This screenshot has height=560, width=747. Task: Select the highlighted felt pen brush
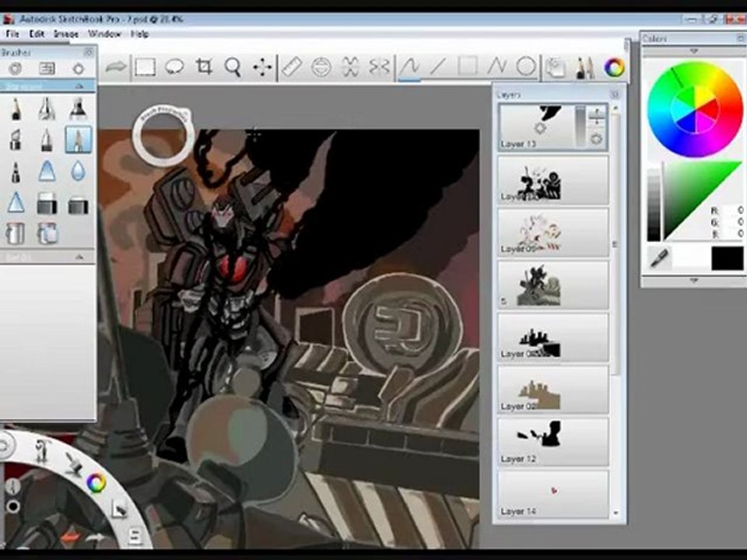click(78, 139)
